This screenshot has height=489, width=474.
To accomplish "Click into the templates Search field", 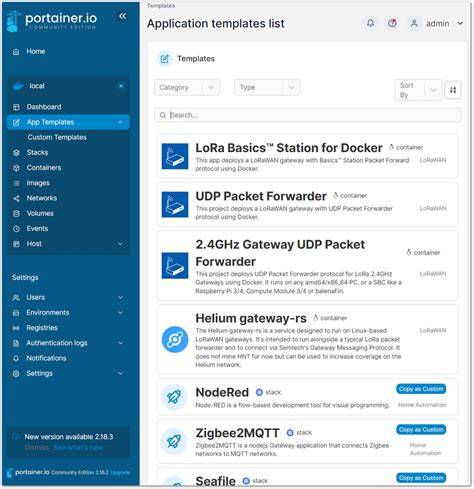I will 307,115.
